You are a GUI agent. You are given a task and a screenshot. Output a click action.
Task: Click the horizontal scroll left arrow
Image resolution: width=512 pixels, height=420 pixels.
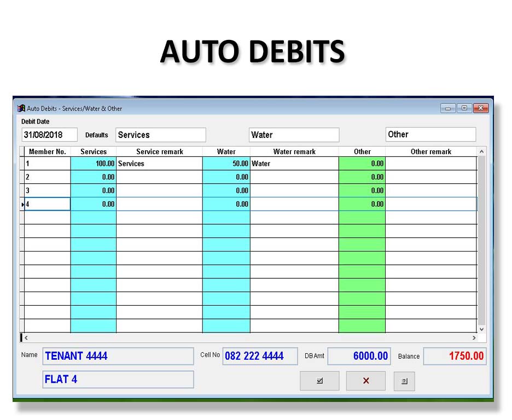[x=26, y=338]
